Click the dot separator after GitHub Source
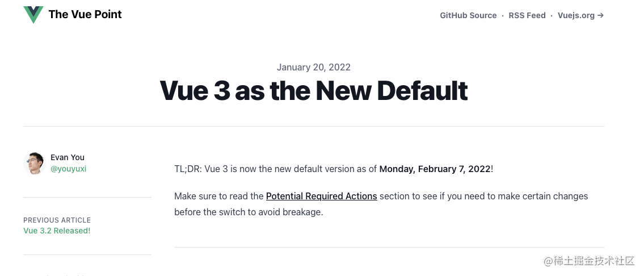This screenshot has height=276, width=644. [x=503, y=16]
